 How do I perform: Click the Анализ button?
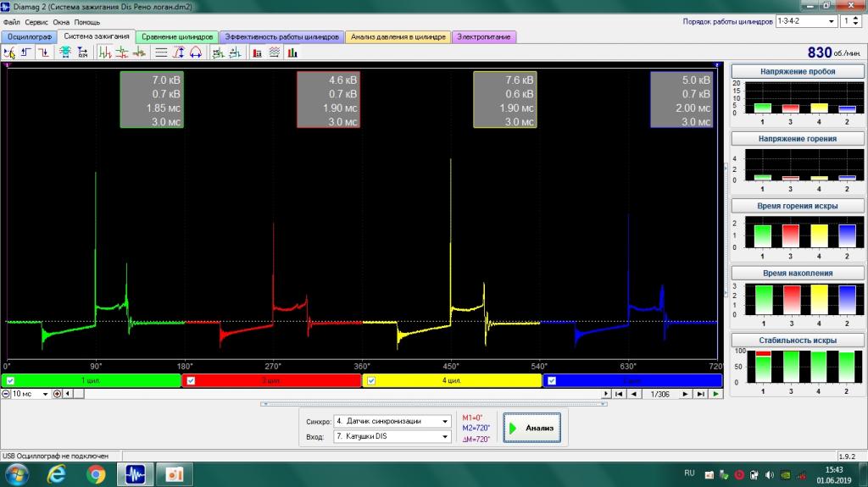point(532,428)
